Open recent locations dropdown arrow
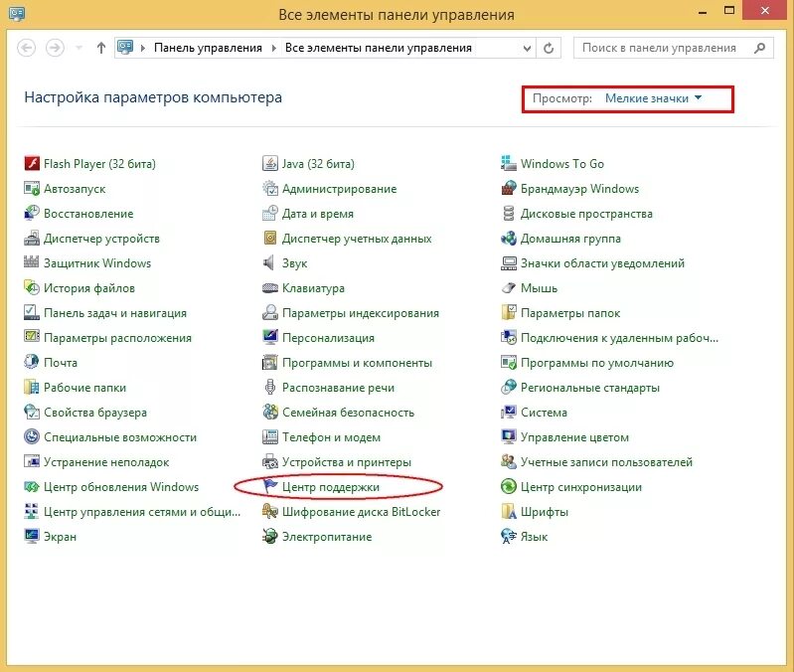This screenshot has width=794, height=672. (79, 48)
